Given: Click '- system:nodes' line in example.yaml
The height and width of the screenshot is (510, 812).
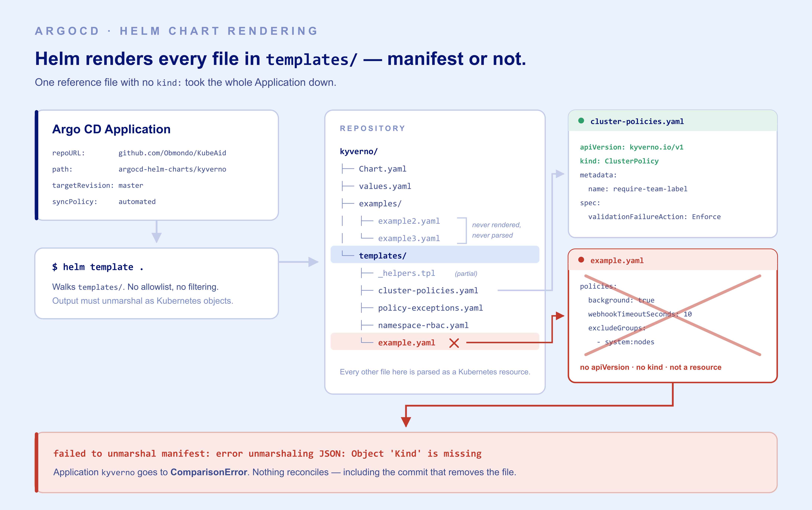Looking at the screenshot, I should pyautogui.click(x=625, y=342).
